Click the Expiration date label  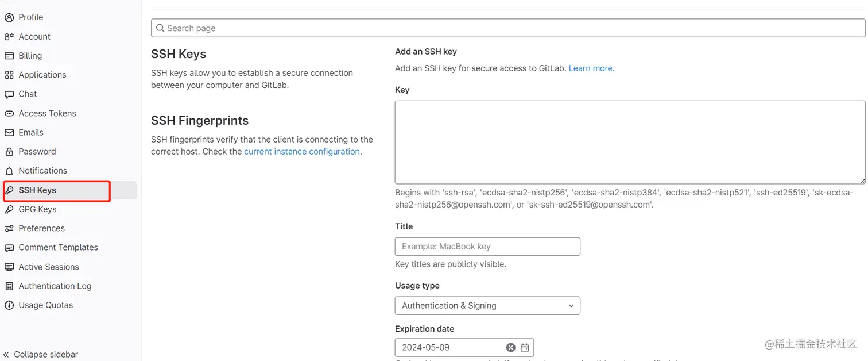point(424,329)
